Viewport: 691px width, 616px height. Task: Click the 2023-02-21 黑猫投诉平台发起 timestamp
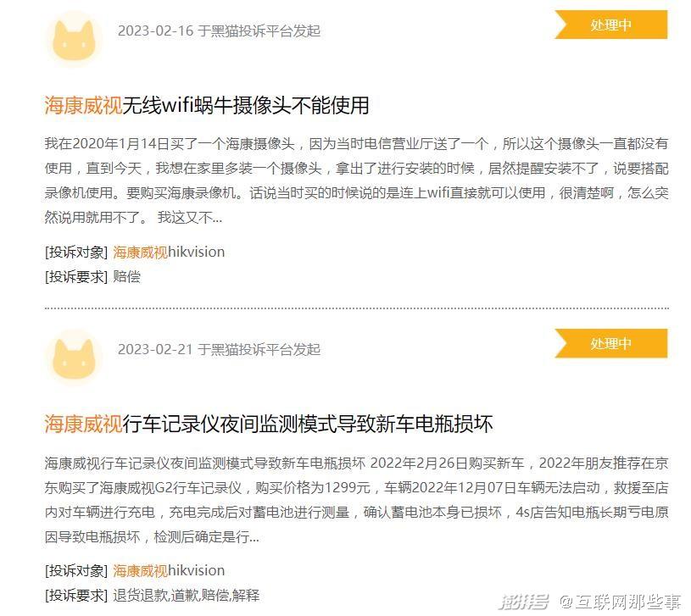pos(219,349)
